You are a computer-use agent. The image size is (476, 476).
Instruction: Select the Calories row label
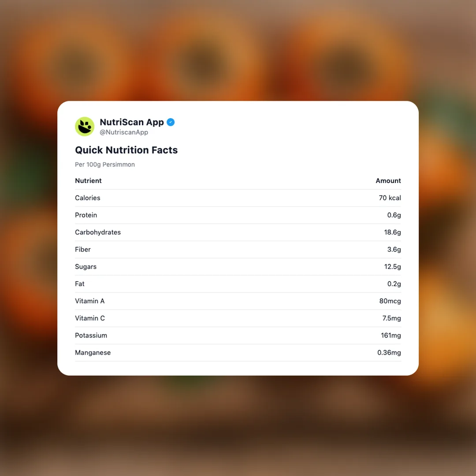88,198
